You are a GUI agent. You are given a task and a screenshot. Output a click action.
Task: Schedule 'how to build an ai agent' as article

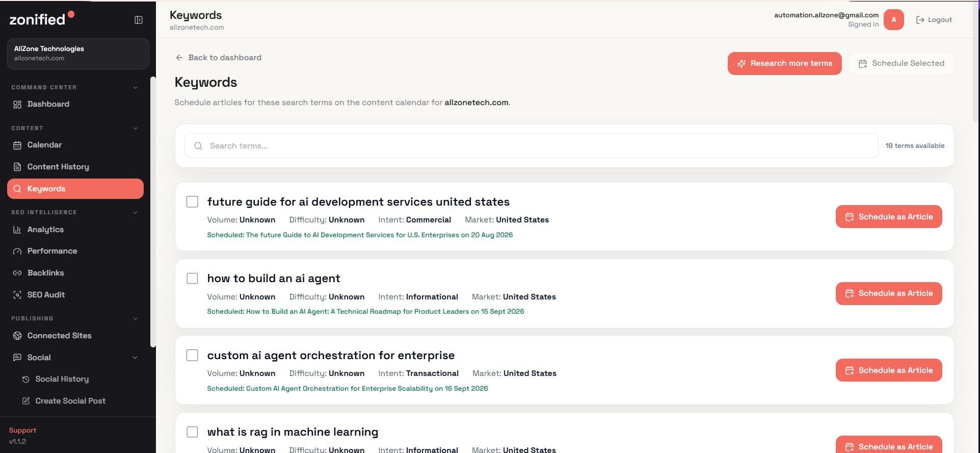tap(888, 294)
